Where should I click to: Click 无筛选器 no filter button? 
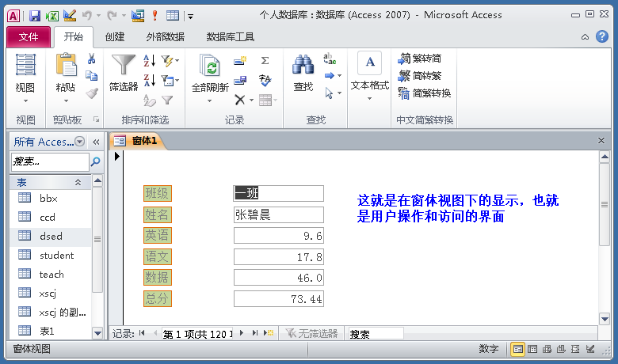pyautogui.click(x=311, y=334)
